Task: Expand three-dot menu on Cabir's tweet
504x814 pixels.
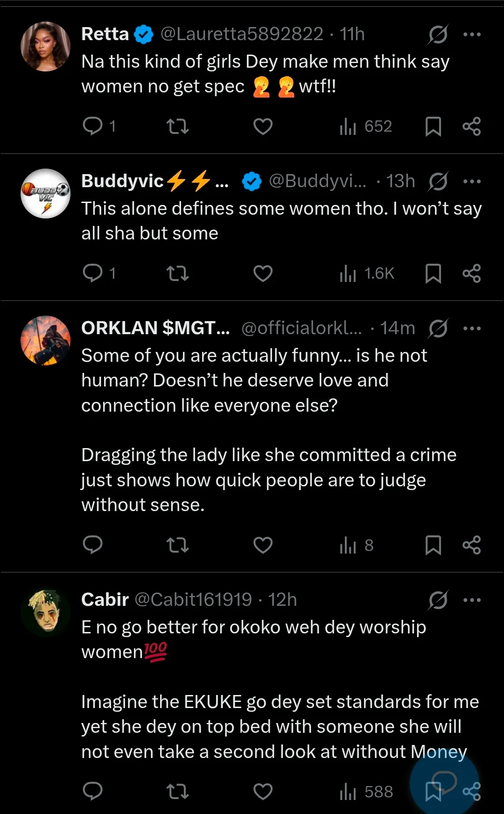Action: coord(472,600)
